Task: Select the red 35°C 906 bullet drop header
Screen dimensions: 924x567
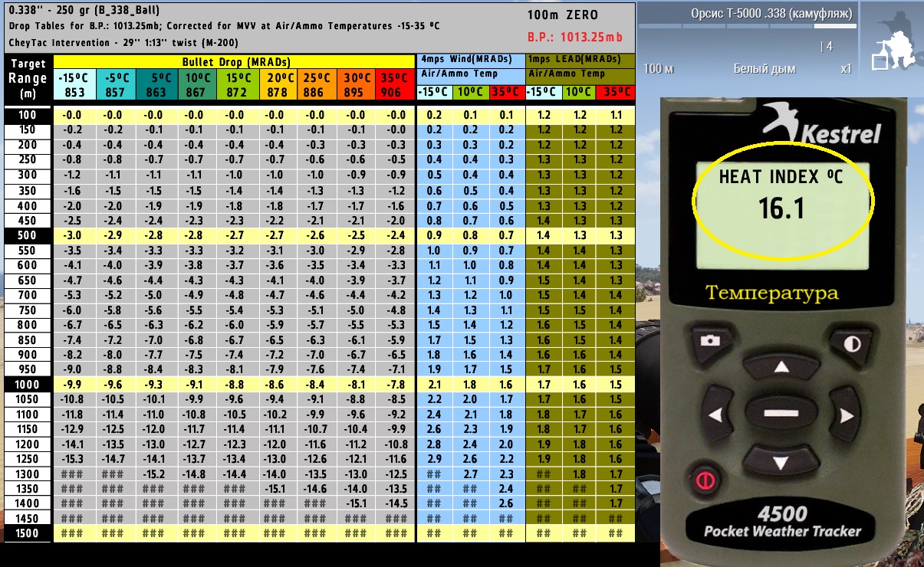Action: click(x=395, y=85)
